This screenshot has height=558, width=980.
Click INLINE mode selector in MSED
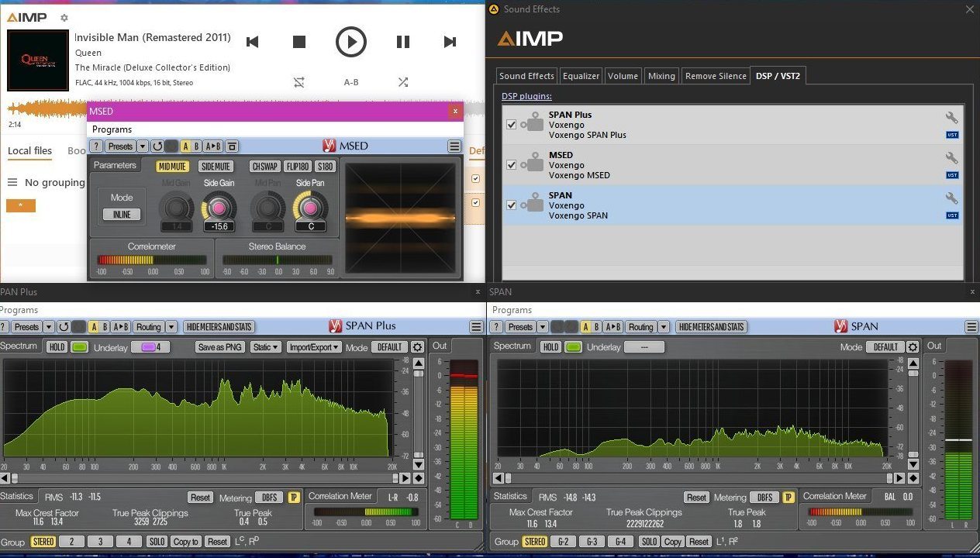click(x=122, y=215)
